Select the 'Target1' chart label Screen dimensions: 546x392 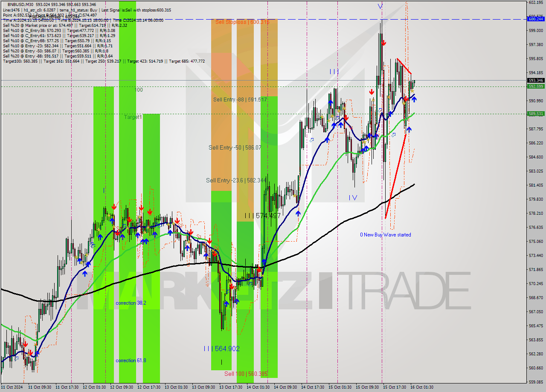pos(133,117)
